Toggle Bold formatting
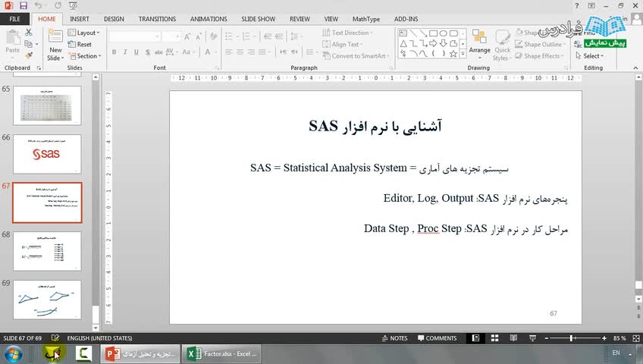The height and width of the screenshot is (364, 643). tap(114, 52)
